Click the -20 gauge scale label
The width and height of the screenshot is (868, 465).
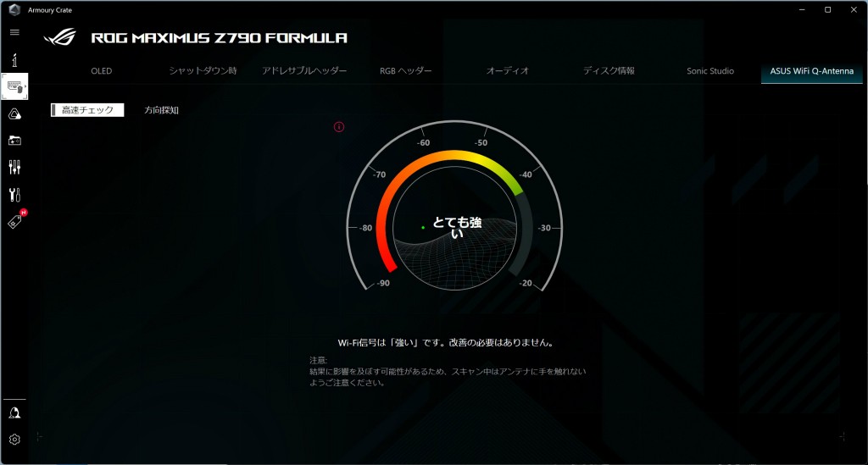(x=526, y=283)
